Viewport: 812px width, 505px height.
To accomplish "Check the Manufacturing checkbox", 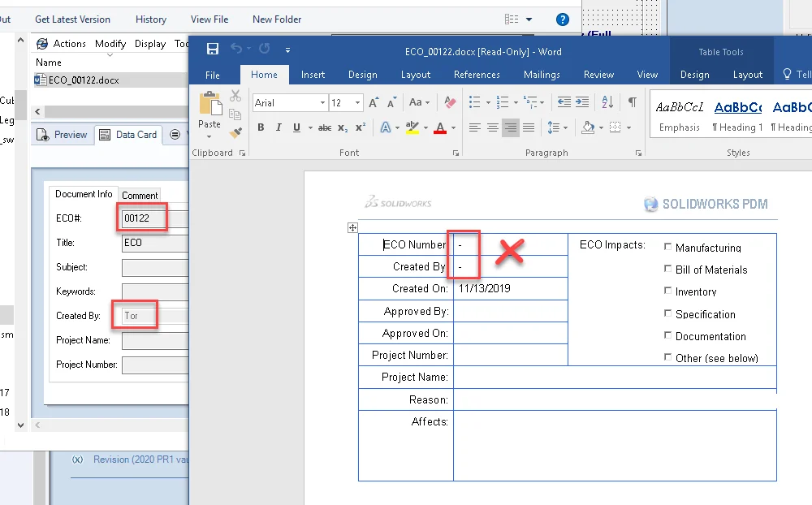I will (667, 247).
